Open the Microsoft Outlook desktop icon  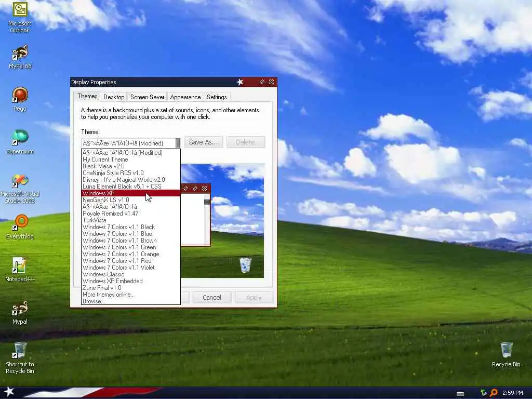pyautogui.click(x=20, y=17)
